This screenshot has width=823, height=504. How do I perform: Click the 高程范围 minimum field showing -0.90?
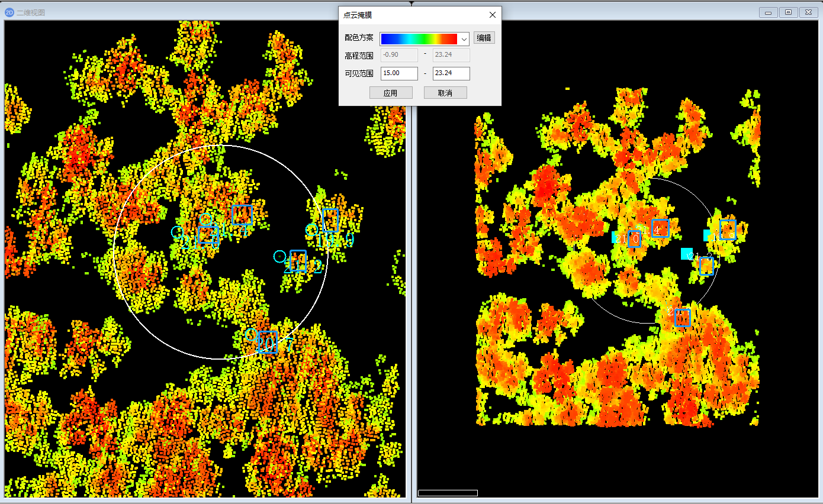pos(399,56)
